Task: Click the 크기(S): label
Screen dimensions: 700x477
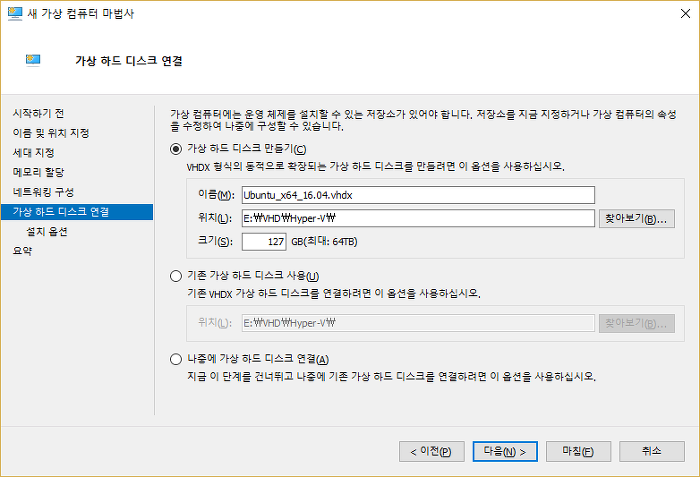Action: tap(215, 242)
